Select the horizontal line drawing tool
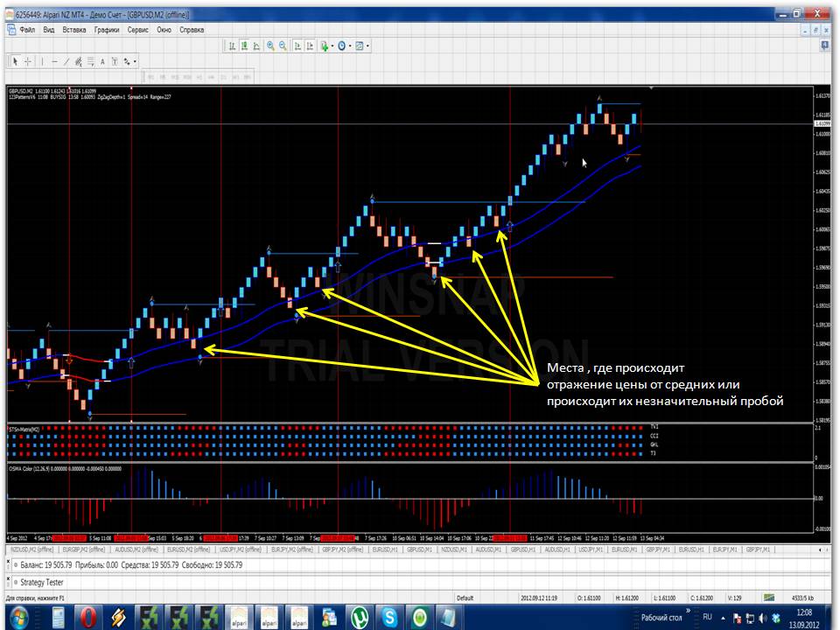840x630 pixels. [x=54, y=61]
